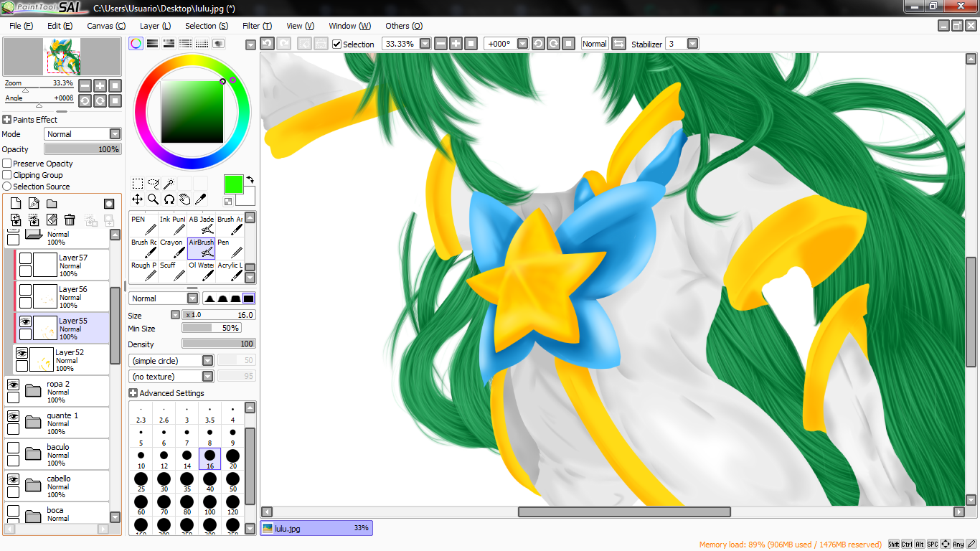Show the RGB slider panel
The width and height of the screenshot is (980, 551).
tap(152, 44)
